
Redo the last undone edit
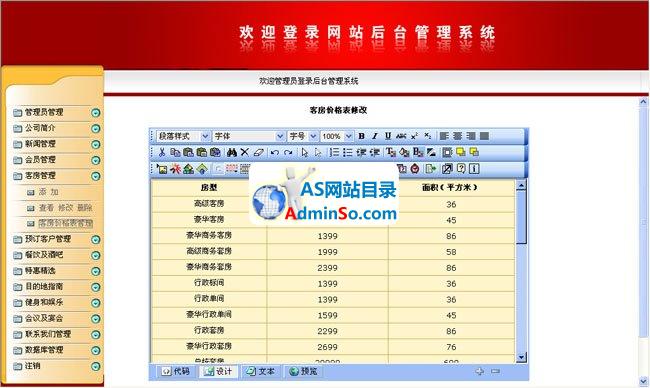[x=288, y=152]
